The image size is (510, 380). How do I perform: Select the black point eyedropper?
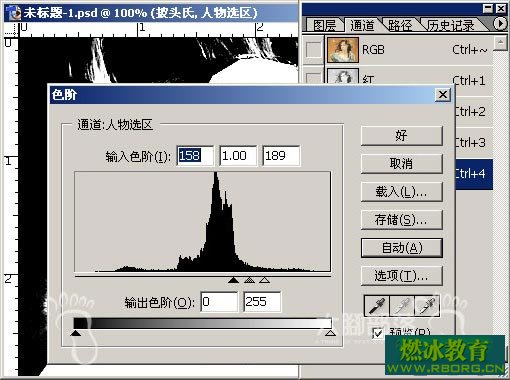(x=376, y=305)
